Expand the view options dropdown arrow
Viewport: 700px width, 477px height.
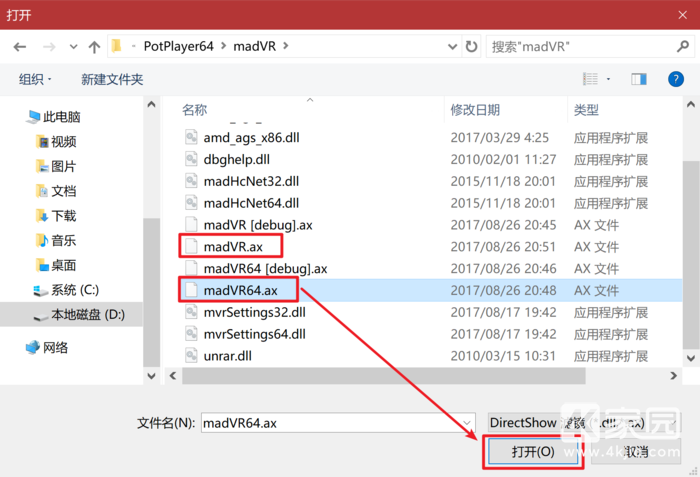(609, 79)
